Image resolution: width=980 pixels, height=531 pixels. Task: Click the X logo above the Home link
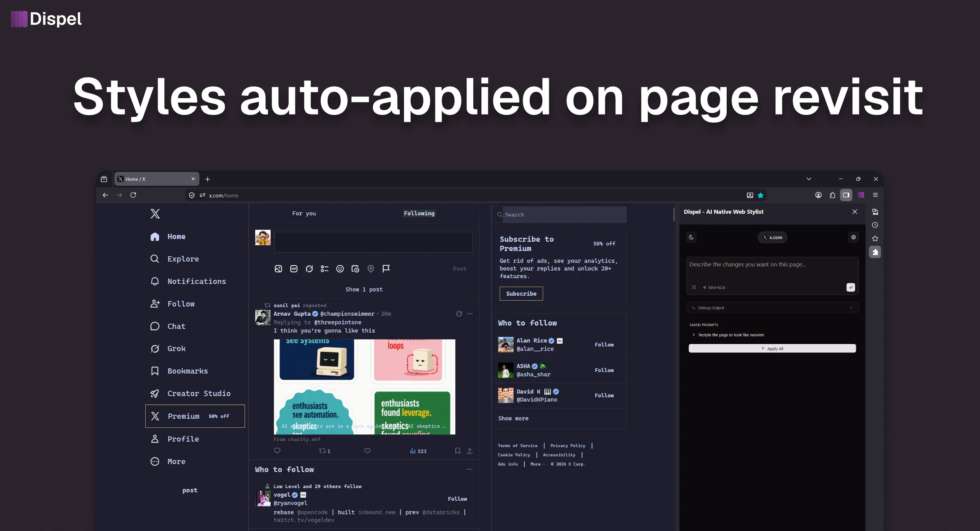tap(155, 214)
